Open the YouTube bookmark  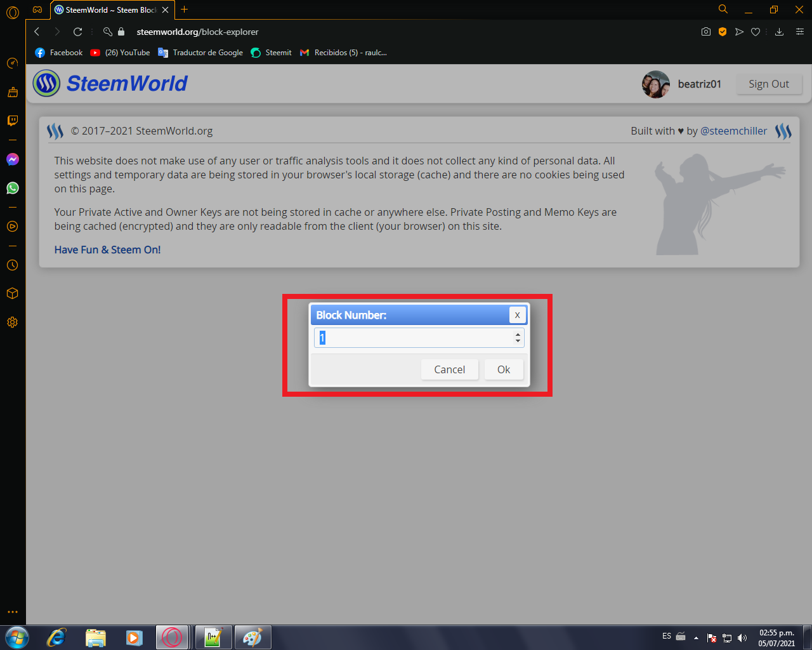(121, 53)
